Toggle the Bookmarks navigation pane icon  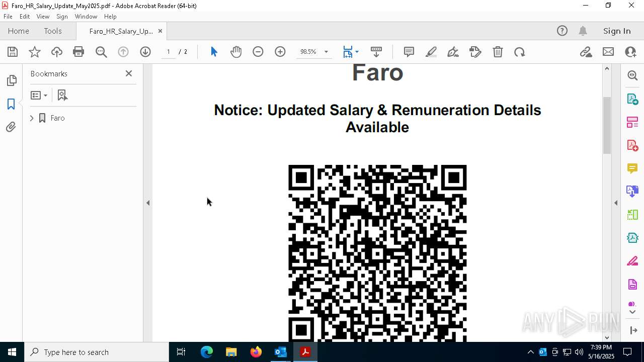(11, 104)
